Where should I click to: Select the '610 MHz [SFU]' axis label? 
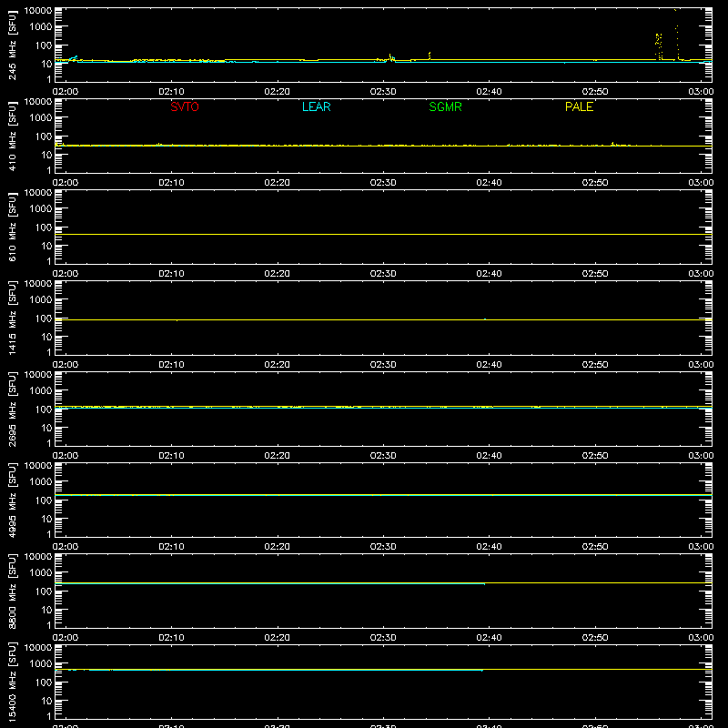tap(12, 227)
